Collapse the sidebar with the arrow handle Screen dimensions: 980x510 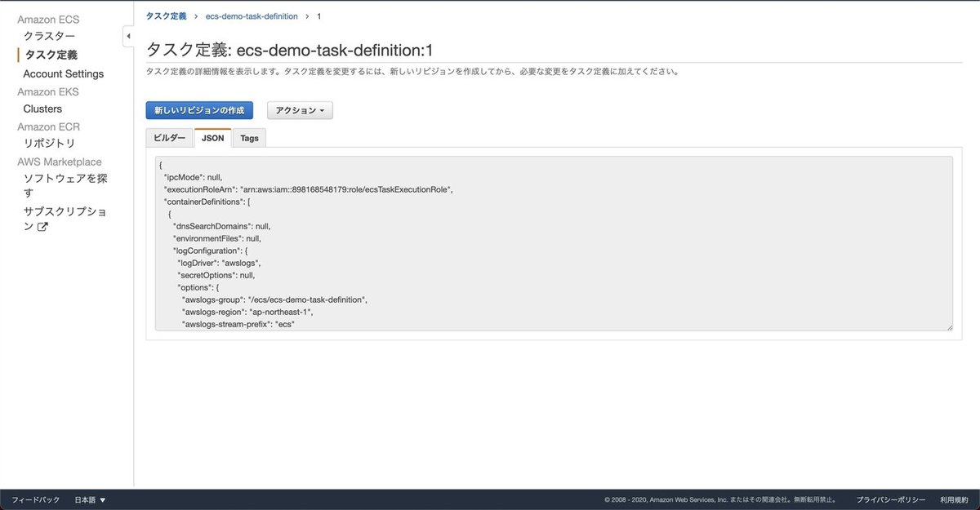pos(128,37)
